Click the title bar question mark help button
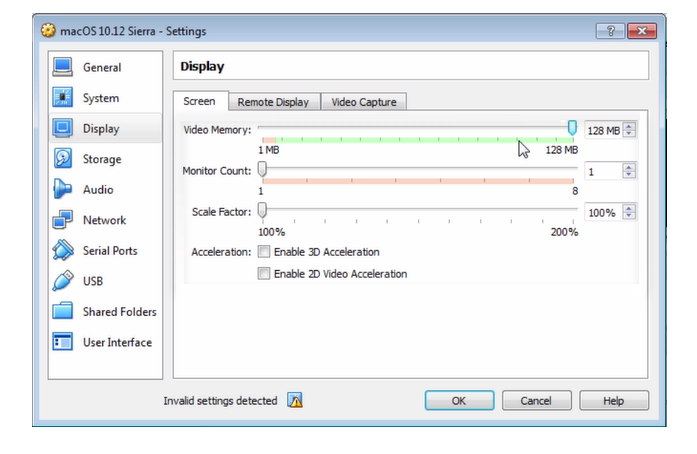 pos(610,31)
